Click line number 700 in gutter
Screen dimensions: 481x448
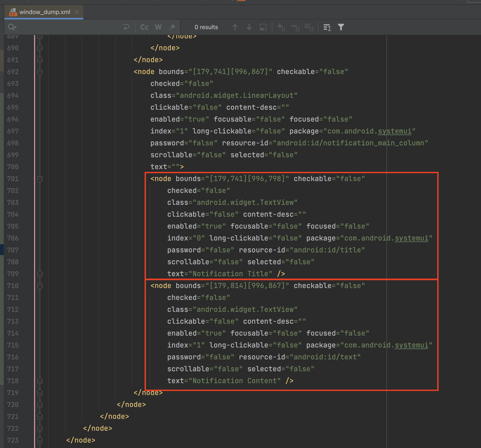pos(13,167)
